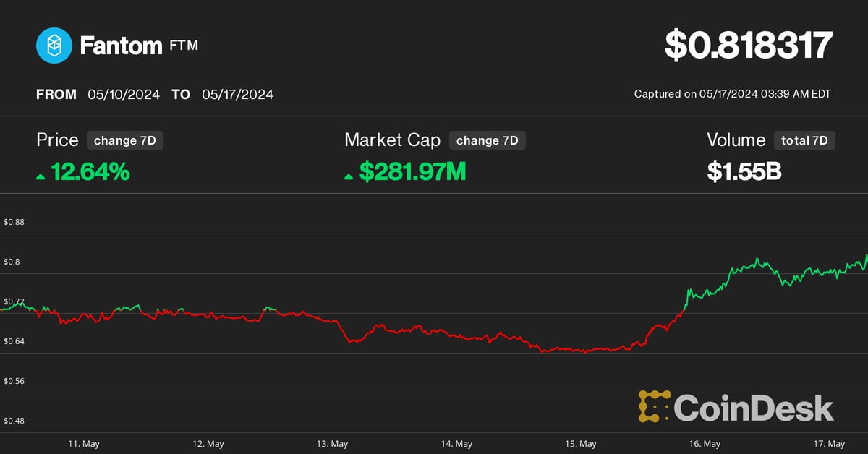868x454 pixels.
Task: Click the CoinDesk watermark logo icon
Action: coord(654,406)
